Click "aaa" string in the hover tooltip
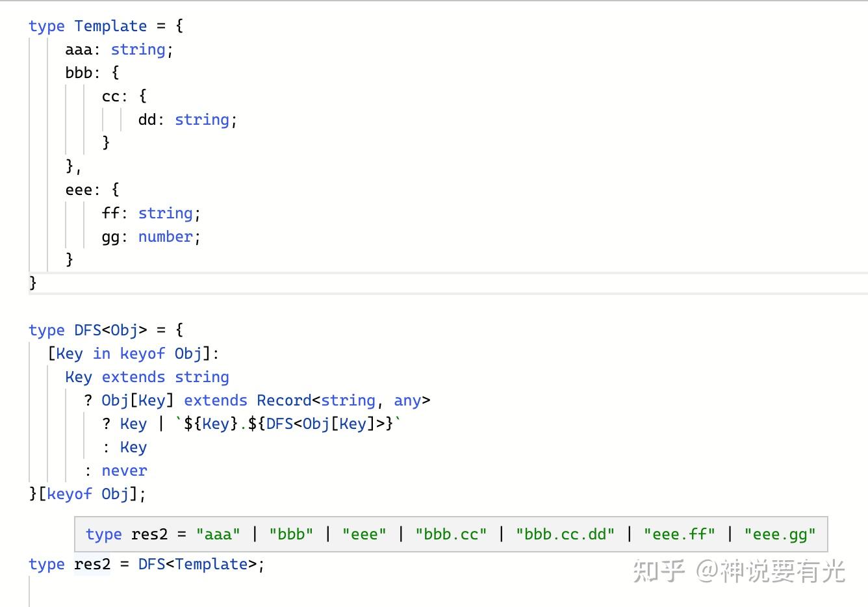This screenshot has width=868, height=607. point(218,534)
